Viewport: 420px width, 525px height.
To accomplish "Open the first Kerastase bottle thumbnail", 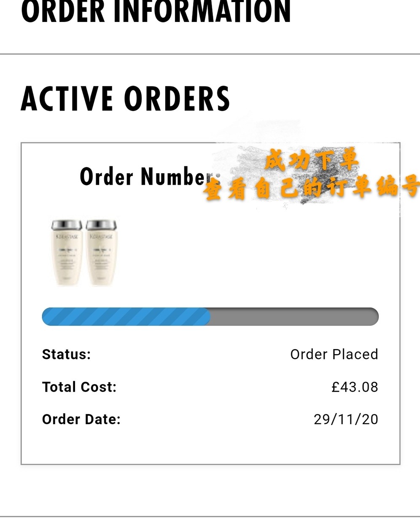I will pyautogui.click(x=66, y=253).
